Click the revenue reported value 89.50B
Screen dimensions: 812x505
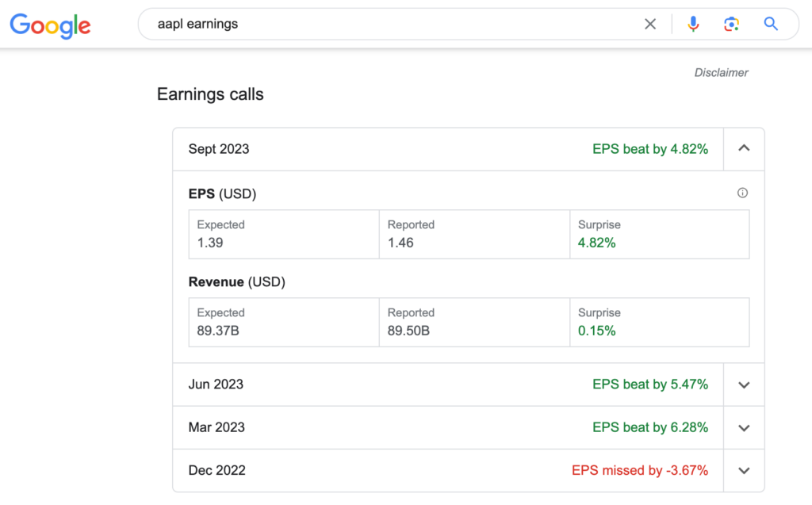(x=408, y=331)
